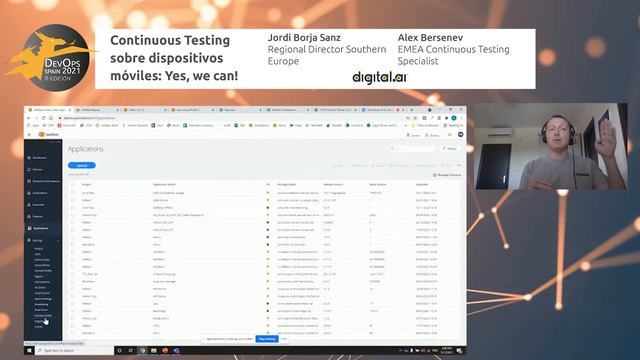Open the Chrome three-dot menu

point(461,118)
